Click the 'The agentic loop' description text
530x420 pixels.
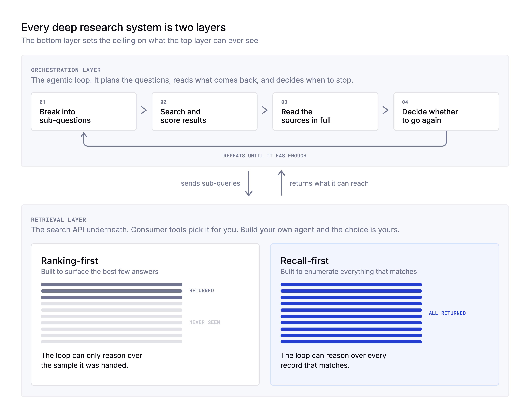192,80
